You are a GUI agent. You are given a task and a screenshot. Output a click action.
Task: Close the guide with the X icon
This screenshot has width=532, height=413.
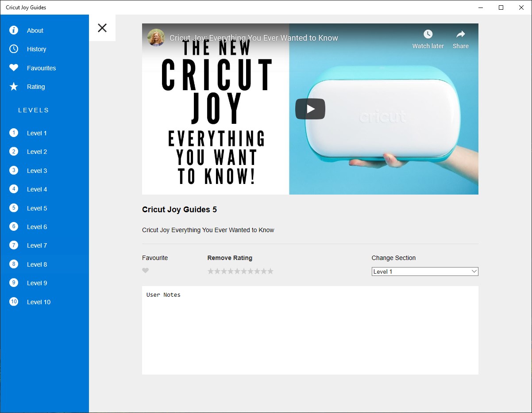(102, 28)
